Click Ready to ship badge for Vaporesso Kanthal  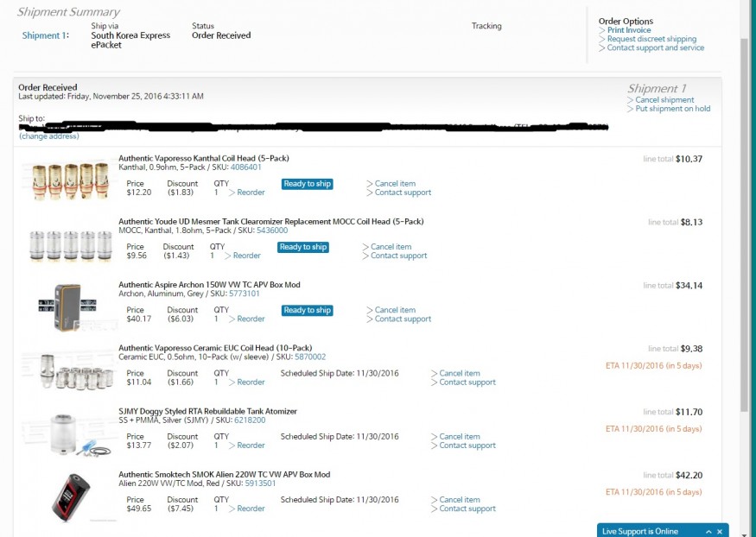[307, 184]
